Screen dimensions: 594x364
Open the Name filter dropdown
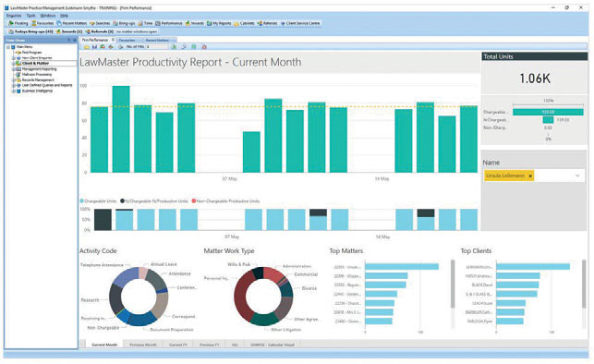coord(577,176)
